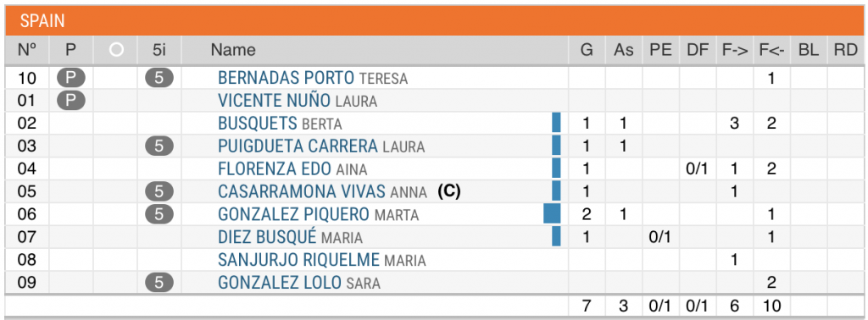Click the As column header
The width and height of the screenshot is (868, 320).
pyautogui.click(x=624, y=50)
